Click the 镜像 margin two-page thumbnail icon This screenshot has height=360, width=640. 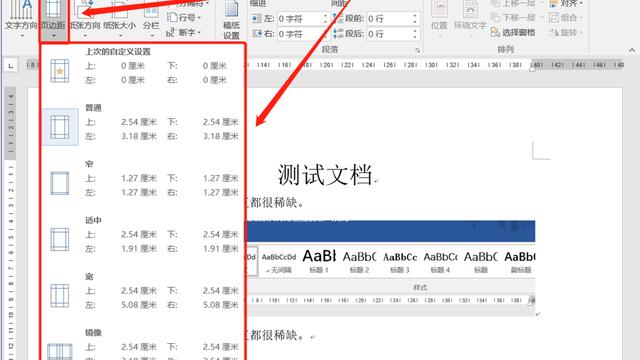60,352
